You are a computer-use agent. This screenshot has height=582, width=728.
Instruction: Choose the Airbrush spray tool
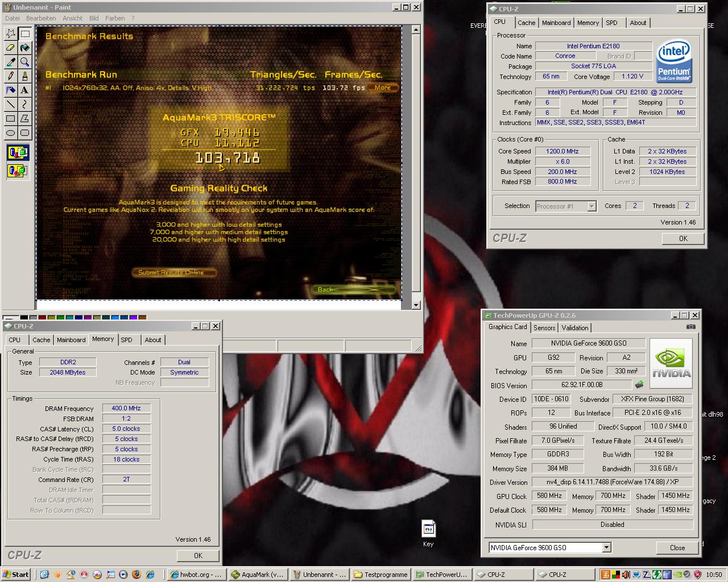(10, 90)
